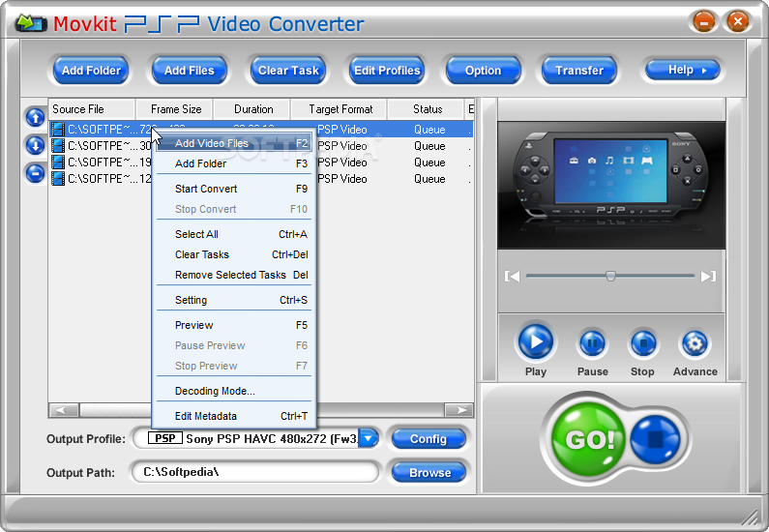Open the Advance settings gear

tap(695, 343)
